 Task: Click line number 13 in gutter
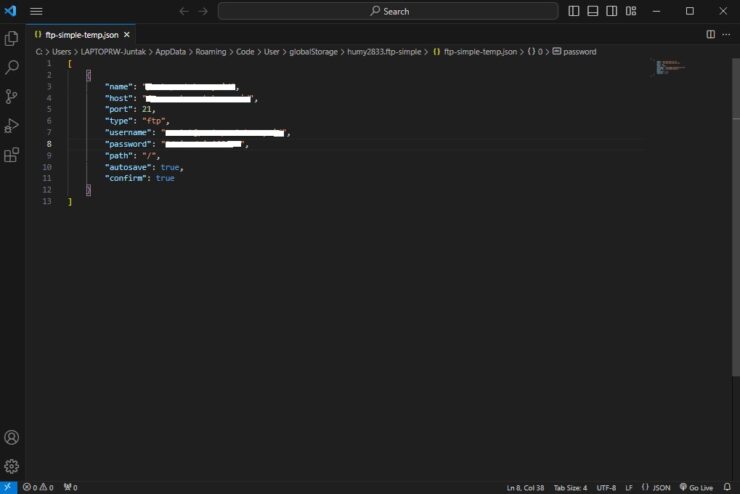coord(47,201)
